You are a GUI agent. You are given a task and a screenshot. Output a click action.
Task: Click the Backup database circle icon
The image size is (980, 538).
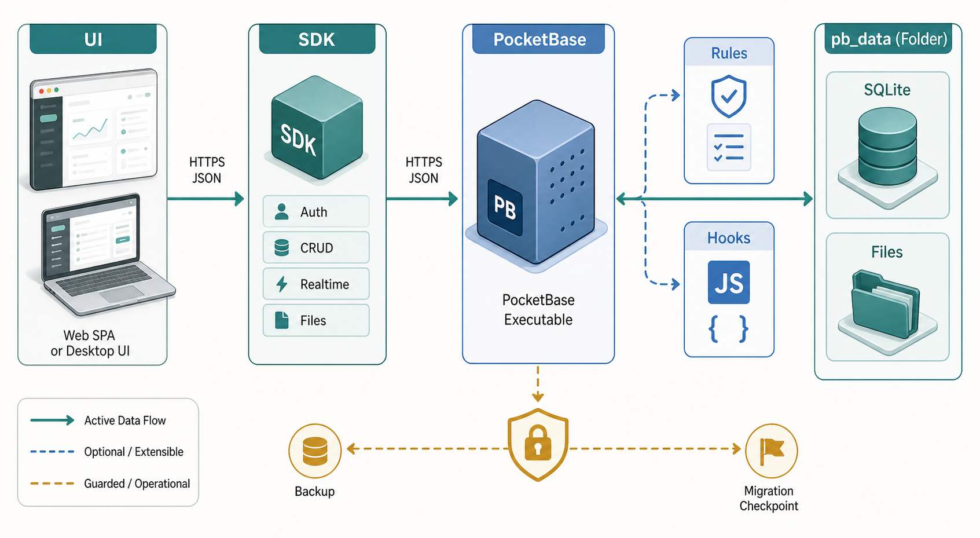pyautogui.click(x=315, y=451)
